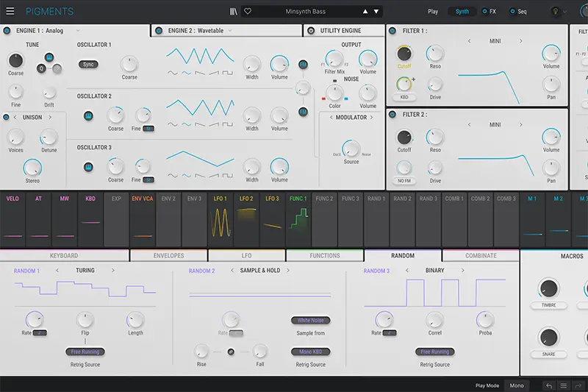Toggle Filter 1 power button

coord(392,31)
